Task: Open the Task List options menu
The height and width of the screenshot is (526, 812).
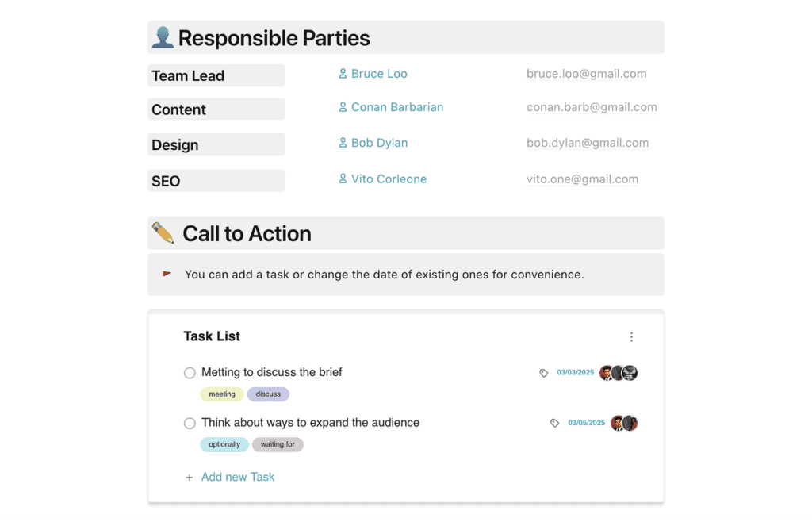Action: pos(631,336)
